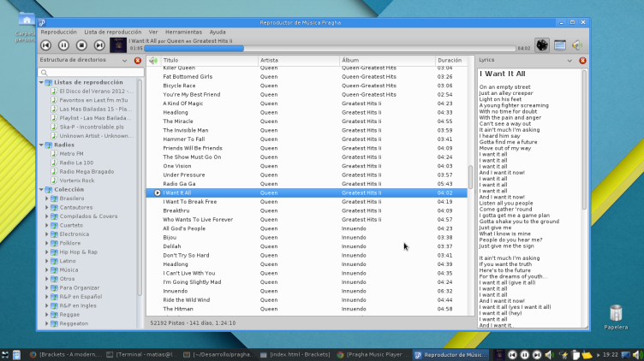Open the Lyrics panel dropdown arrow
The image size is (644, 361).
pyautogui.click(x=571, y=61)
